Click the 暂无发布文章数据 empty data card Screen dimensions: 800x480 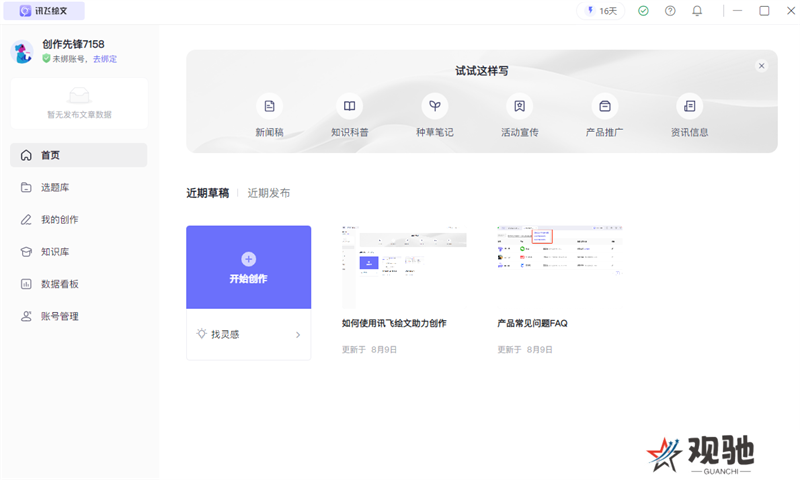coord(79,104)
